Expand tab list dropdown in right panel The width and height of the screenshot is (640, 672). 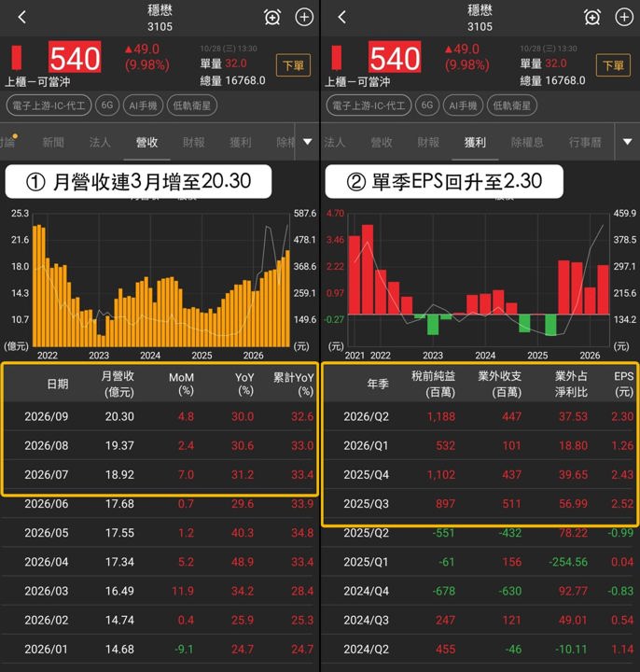(628, 142)
